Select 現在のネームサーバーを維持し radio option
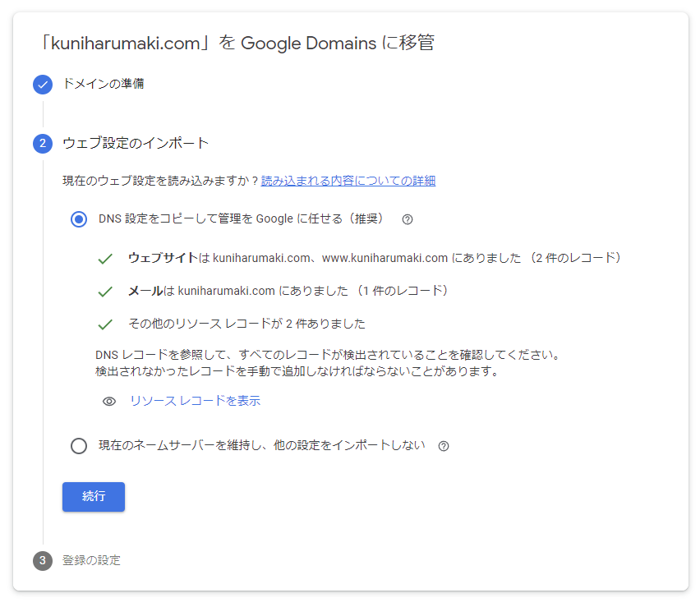The width and height of the screenshot is (700, 607). (x=79, y=446)
